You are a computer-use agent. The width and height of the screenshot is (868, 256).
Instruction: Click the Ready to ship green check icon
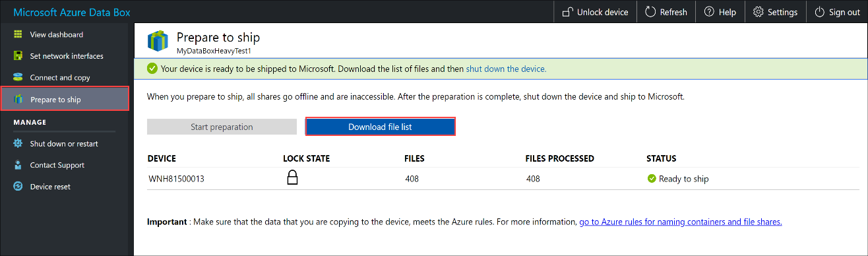[652, 178]
